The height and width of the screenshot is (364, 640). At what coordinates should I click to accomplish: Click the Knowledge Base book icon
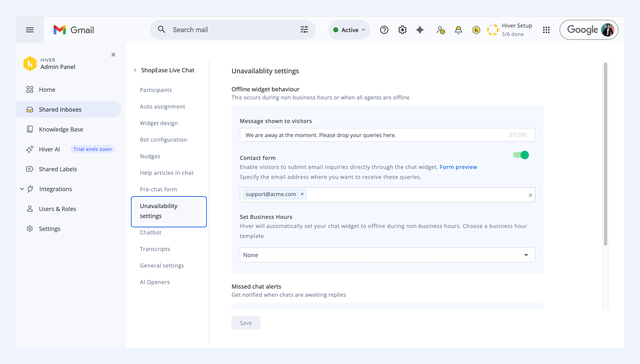click(30, 129)
